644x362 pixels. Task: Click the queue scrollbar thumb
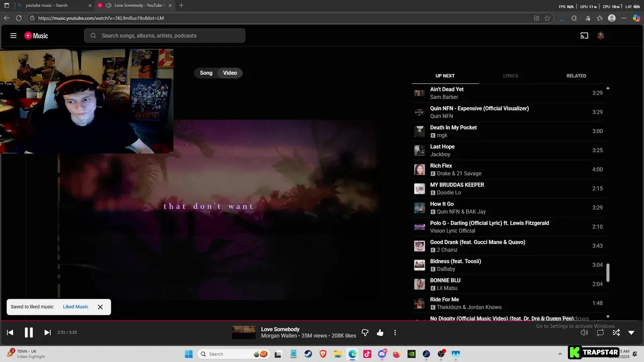(608, 273)
